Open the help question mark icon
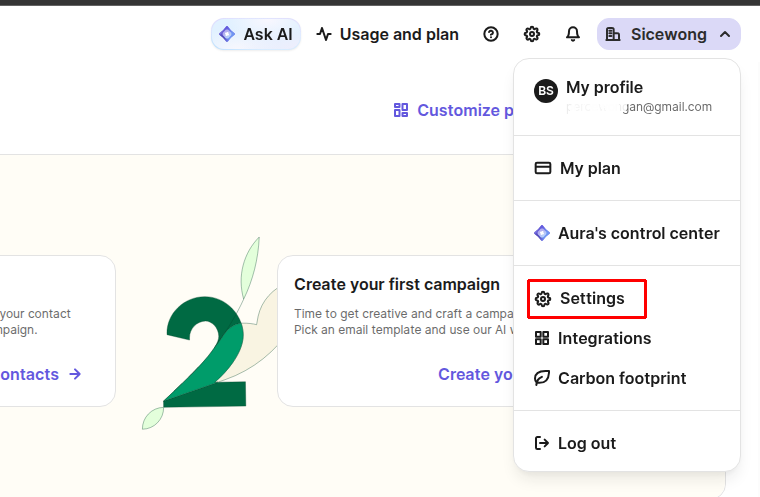 tap(491, 34)
